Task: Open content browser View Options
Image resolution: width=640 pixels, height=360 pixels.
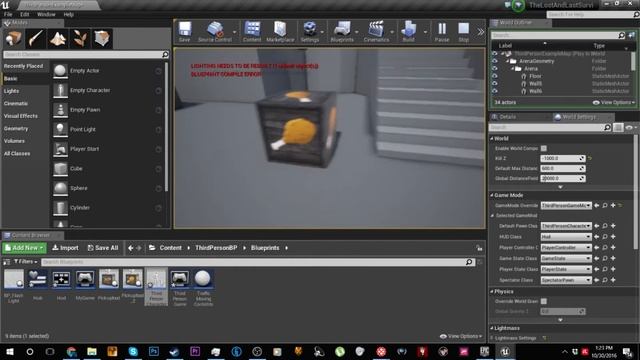Action: [461, 336]
